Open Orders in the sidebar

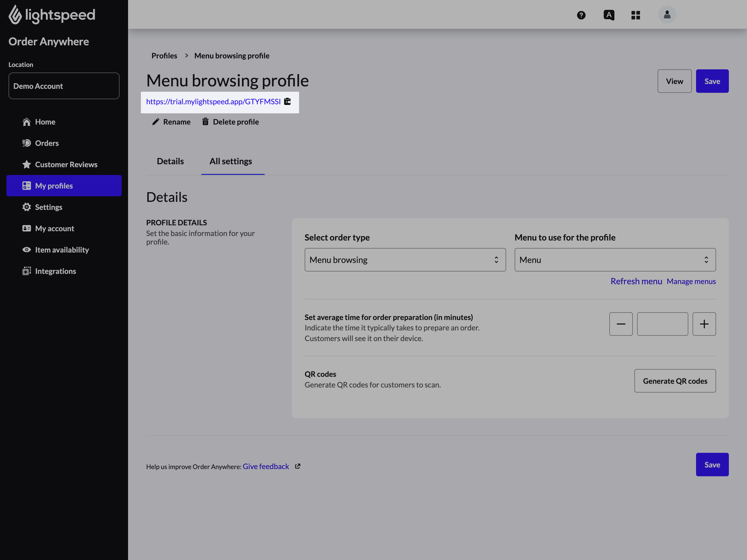click(x=64, y=143)
